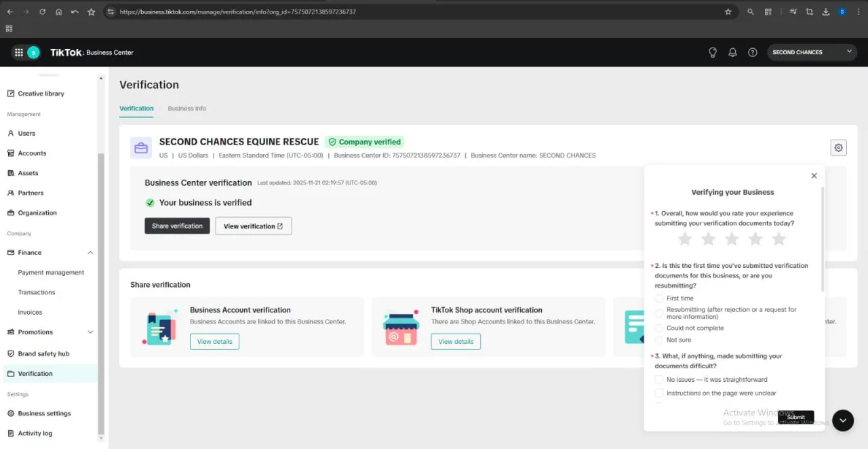The height and width of the screenshot is (449, 868).
Task: Click the star icon next to the undo arrow
Action: [91, 12]
